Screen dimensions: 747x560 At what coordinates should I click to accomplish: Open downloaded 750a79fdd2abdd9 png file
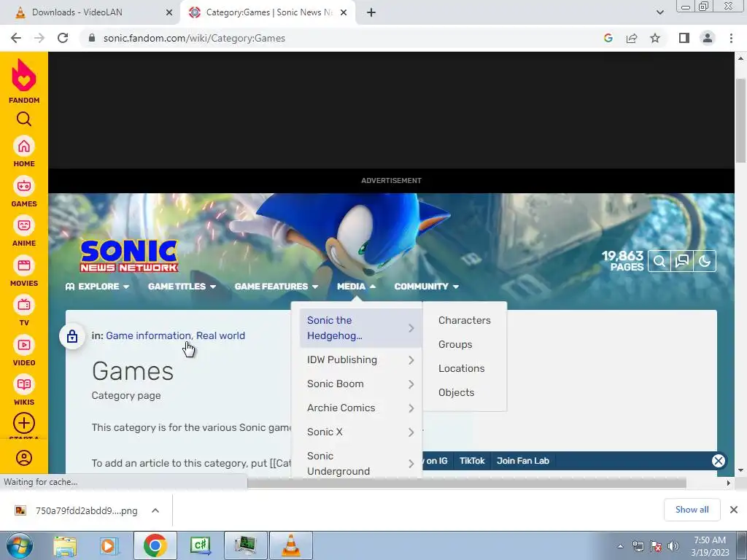(77, 510)
